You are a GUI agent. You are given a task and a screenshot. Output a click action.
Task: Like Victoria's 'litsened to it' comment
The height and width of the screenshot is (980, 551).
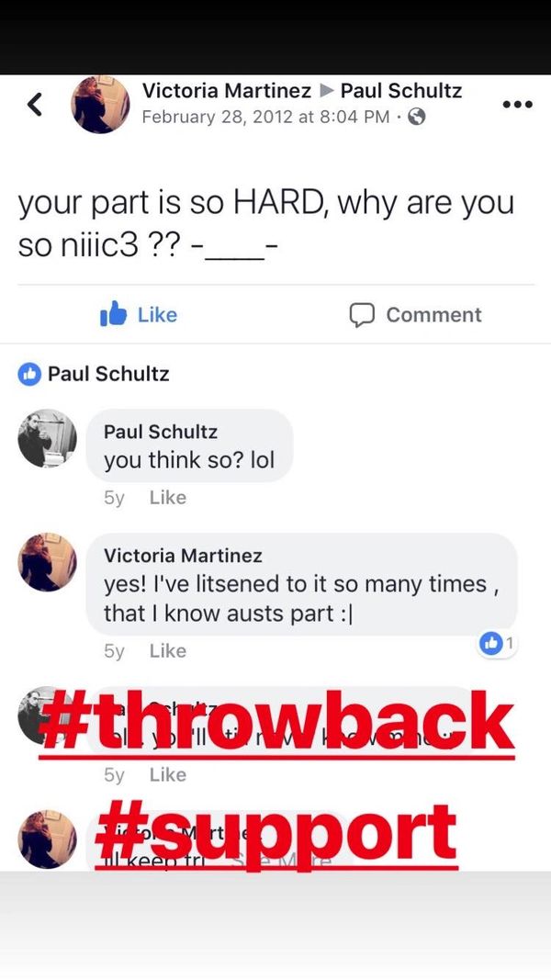pyautogui.click(x=167, y=650)
